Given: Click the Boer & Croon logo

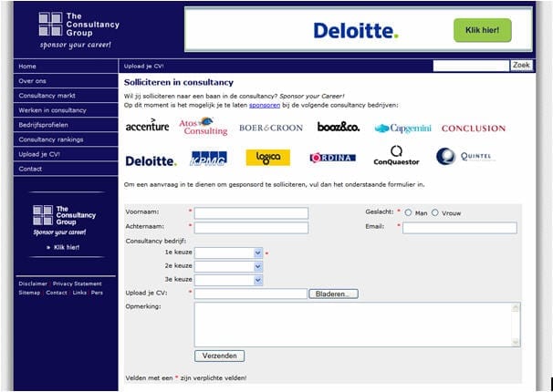Looking at the screenshot, I should tap(271, 128).
